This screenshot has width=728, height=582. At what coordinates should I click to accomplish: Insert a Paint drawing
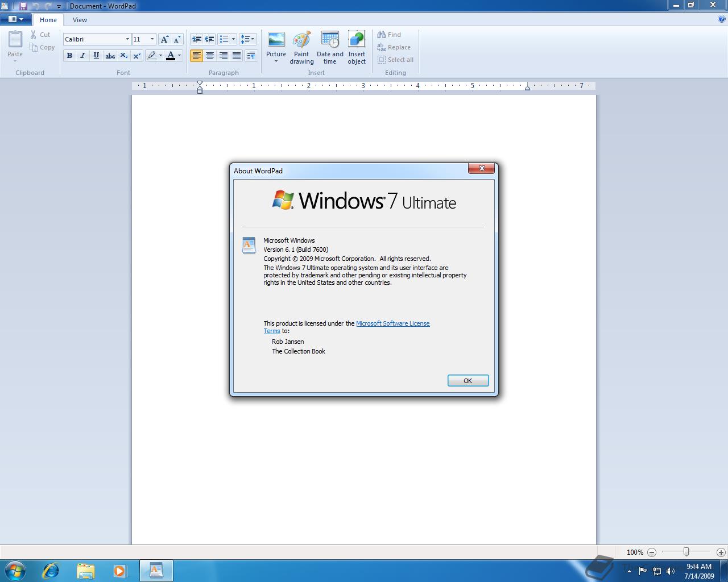(x=301, y=48)
